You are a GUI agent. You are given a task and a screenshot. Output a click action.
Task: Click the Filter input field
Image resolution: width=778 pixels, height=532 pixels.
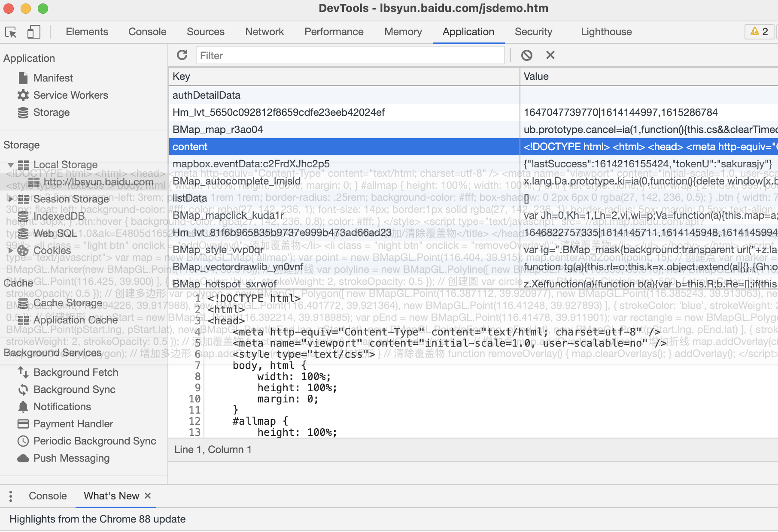[x=350, y=56]
